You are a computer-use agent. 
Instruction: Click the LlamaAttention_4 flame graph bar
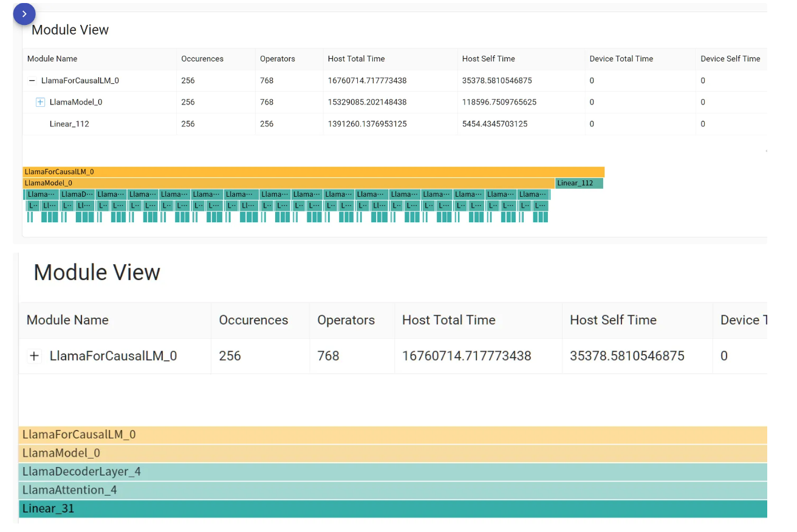coord(393,490)
